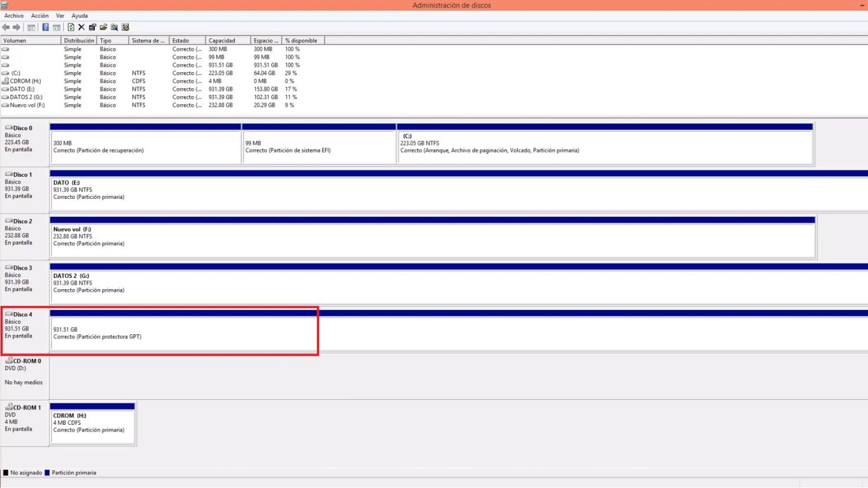This screenshot has width=868, height=488.
Task: Click the 232.88 GB capacity cell in list
Action: click(220, 105)
